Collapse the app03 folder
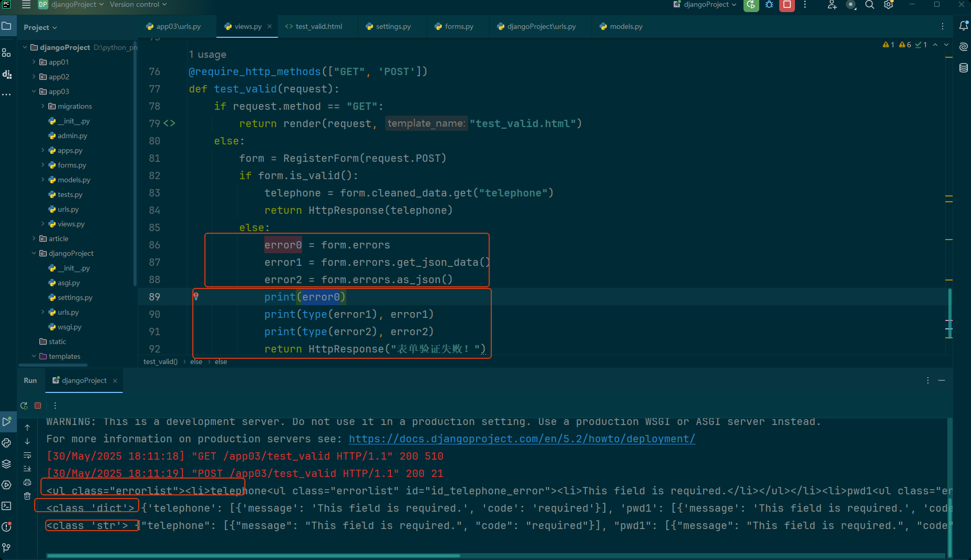 point(34,91)
